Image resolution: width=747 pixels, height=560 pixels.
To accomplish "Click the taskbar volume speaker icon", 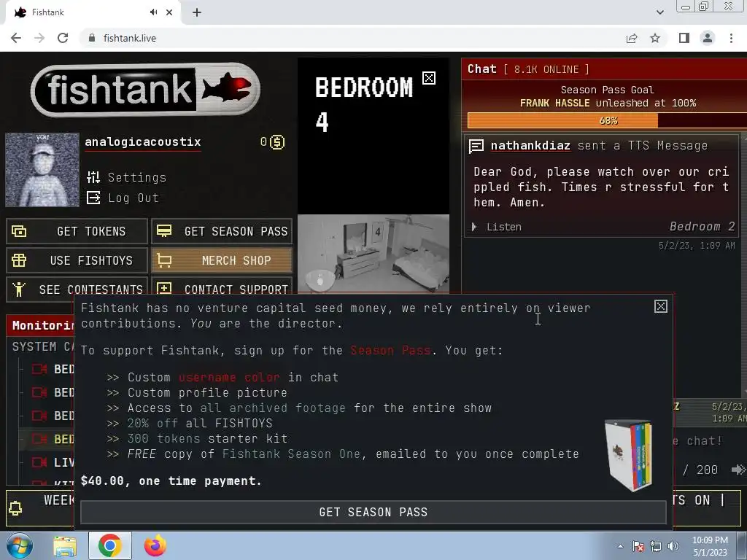I will click(673, 546).
